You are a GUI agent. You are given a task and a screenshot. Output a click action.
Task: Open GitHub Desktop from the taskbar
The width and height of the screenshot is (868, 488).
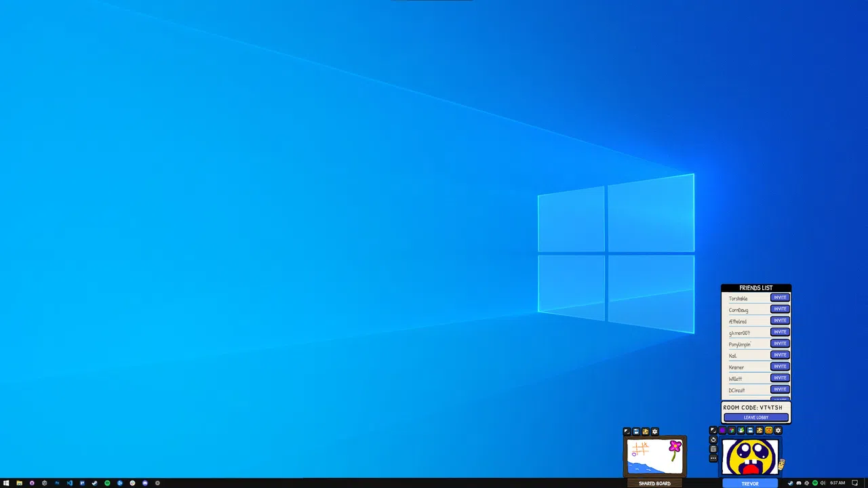(x=32, y=483)
